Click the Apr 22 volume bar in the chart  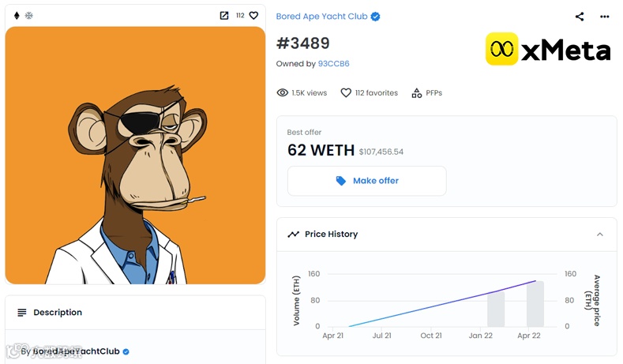click(x=535, y=304)
